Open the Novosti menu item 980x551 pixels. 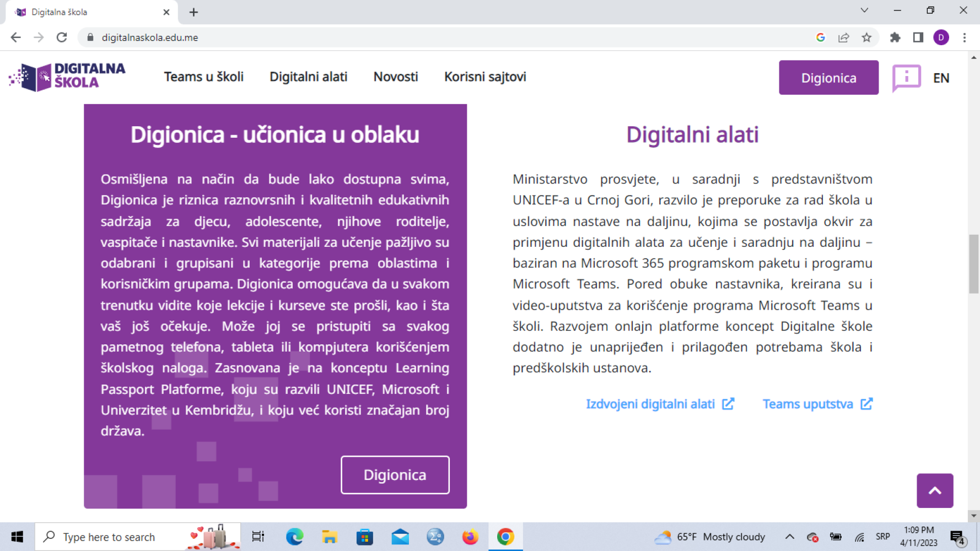click(396, 77)
